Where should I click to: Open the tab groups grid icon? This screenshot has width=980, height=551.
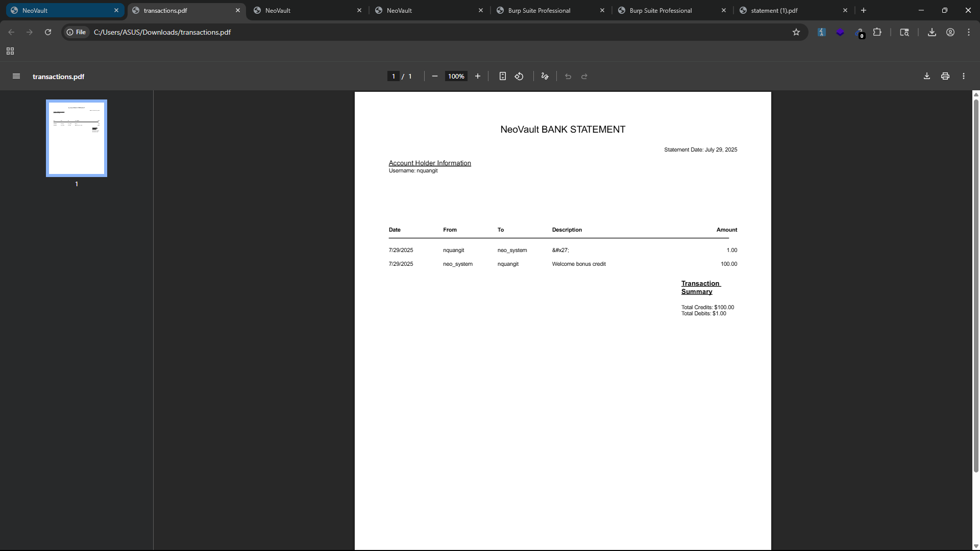pos(10,51)
